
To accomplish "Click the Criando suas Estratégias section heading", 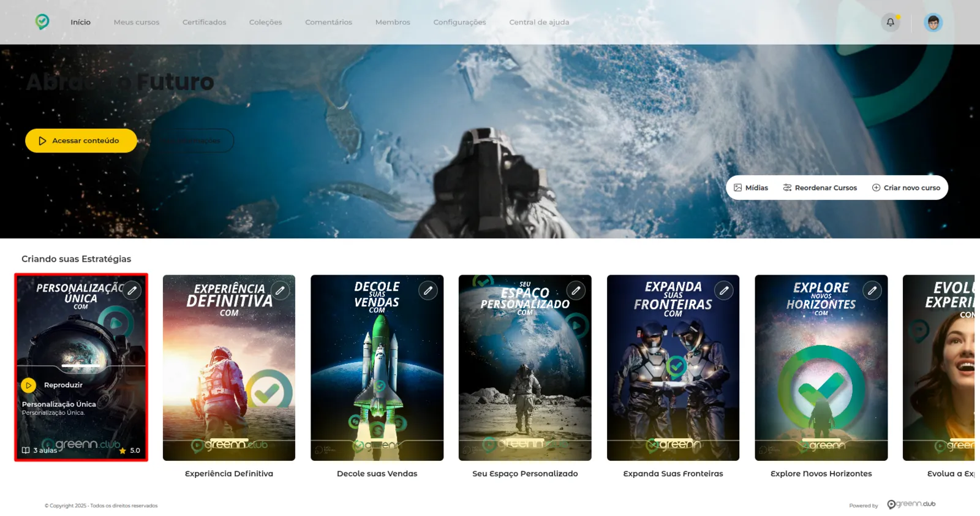I will click(x=77, y=259).
